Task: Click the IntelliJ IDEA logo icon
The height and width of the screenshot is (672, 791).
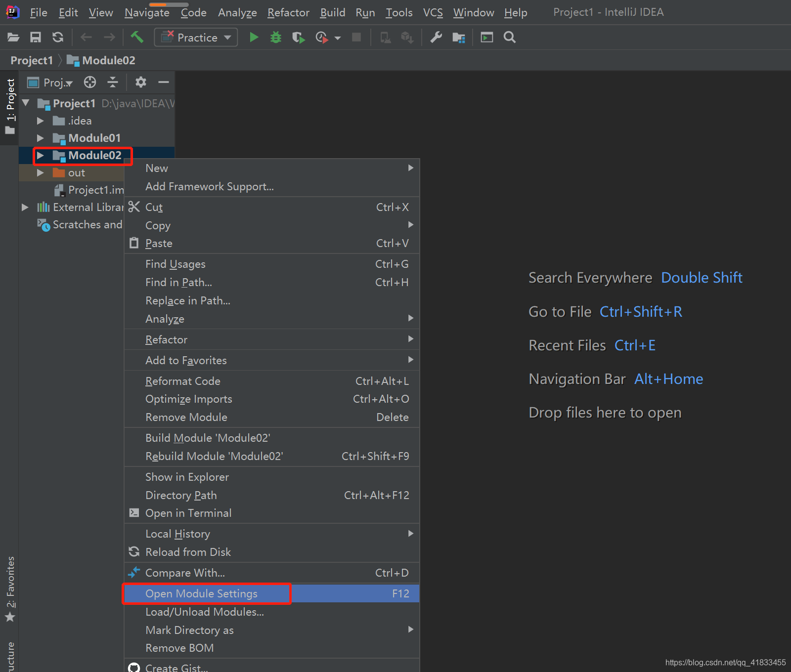Action: (12, 12)
